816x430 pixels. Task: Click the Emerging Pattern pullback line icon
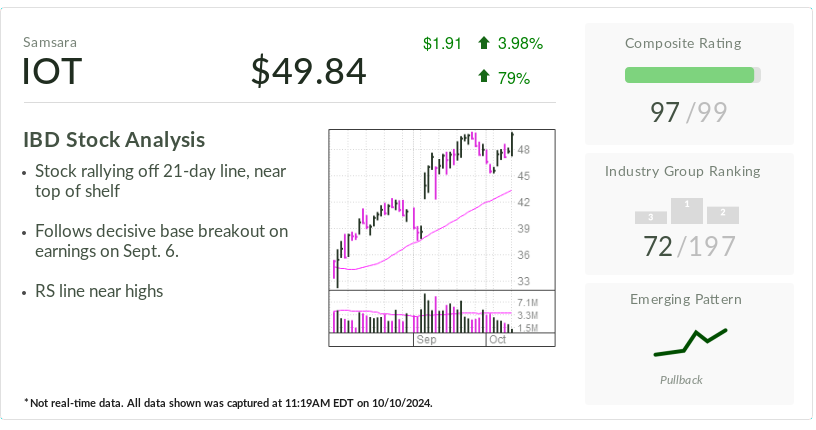pos(689,342)
